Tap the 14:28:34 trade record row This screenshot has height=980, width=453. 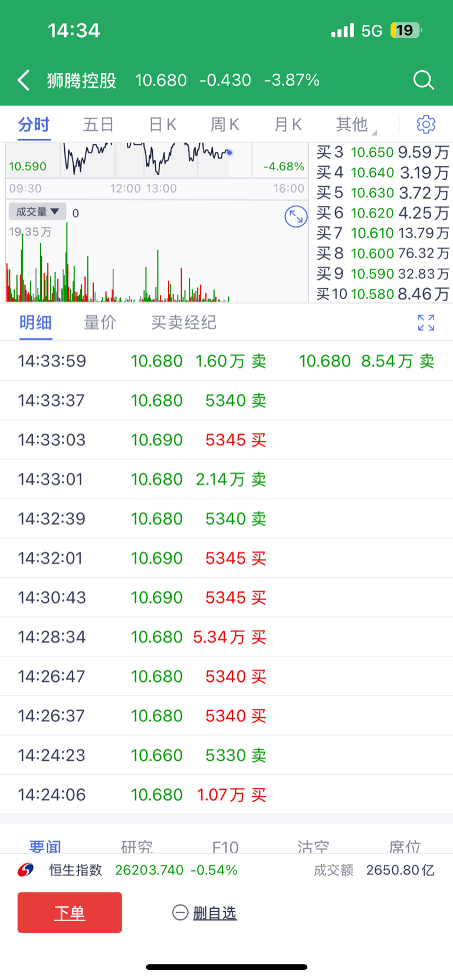point(226,637)
